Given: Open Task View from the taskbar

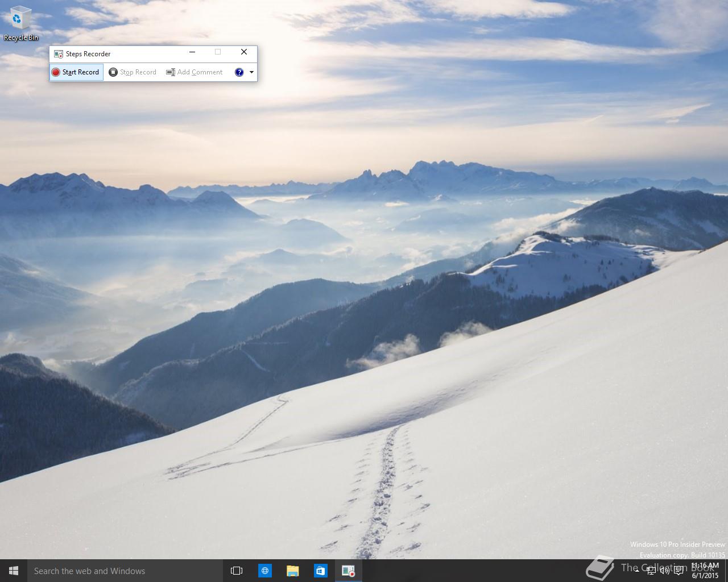Looking at the screenshot, I should point(237,571).
